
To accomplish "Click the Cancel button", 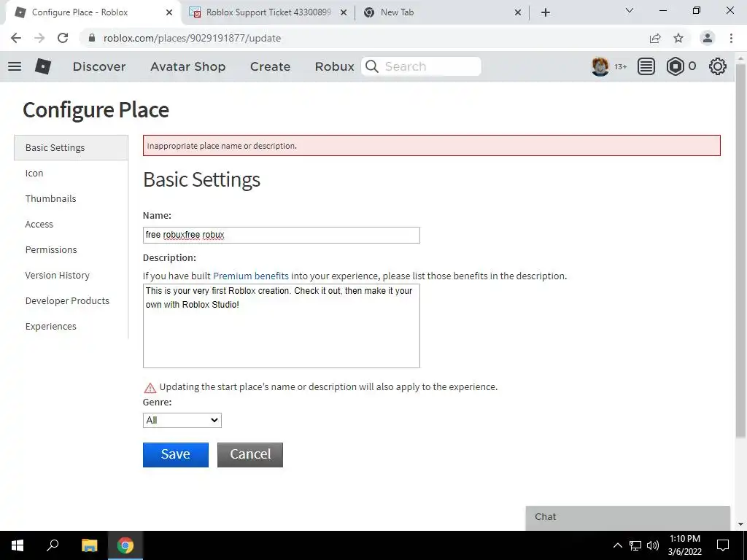I will [250, 455].
